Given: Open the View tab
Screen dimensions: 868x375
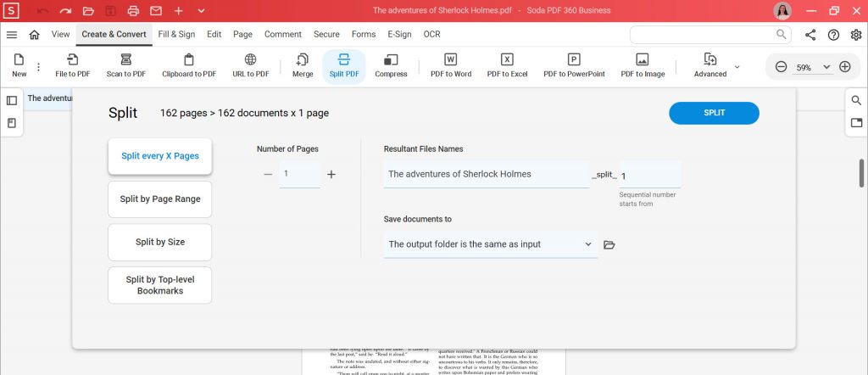Looking at the screenshot, I should (x=61, y=34).
